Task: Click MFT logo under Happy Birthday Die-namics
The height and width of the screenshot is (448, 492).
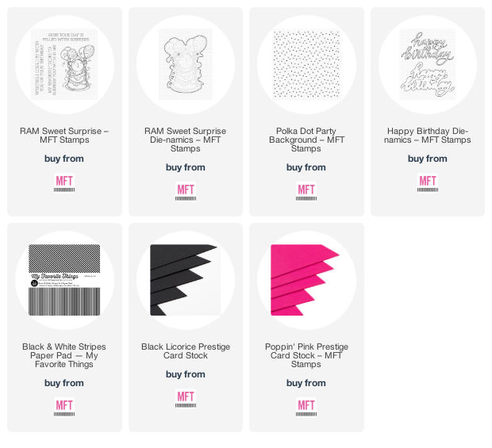Action: [x=428, y=183]
